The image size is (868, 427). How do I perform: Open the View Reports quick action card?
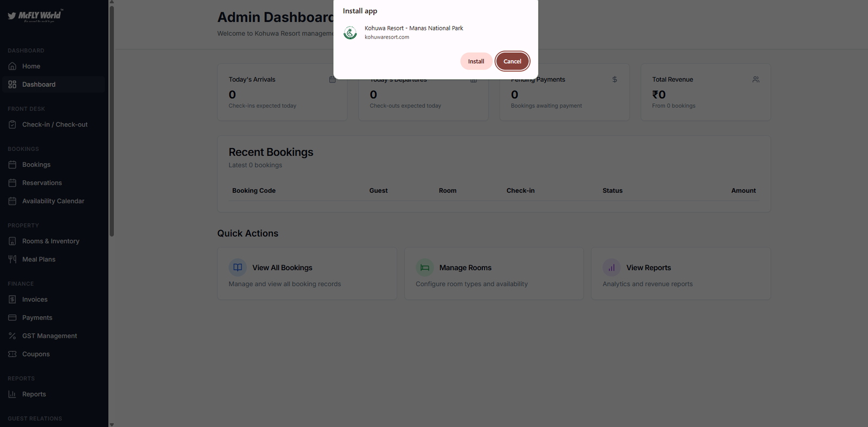pyautogui.click(x=681, y=273)
